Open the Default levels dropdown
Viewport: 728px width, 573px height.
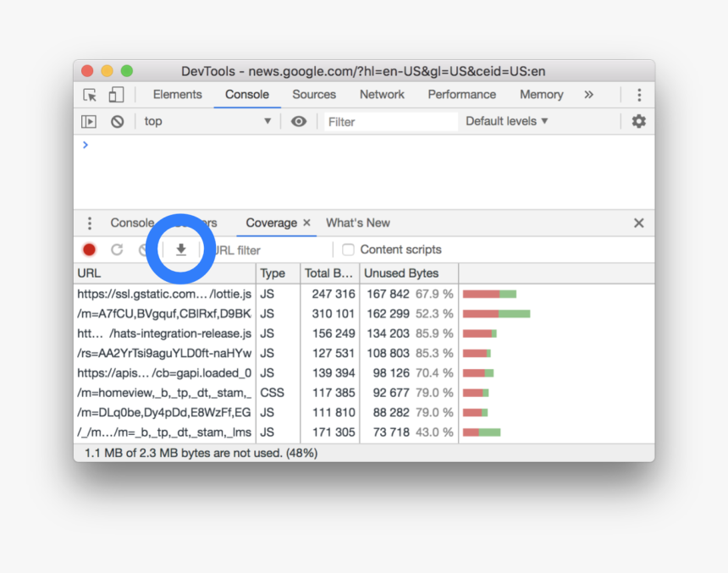(506, 121)
